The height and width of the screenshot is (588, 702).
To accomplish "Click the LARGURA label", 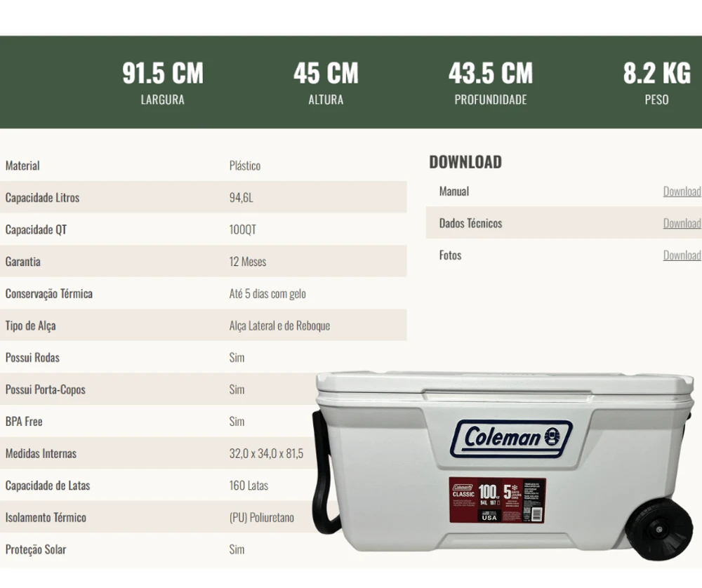I will (163, 100).
